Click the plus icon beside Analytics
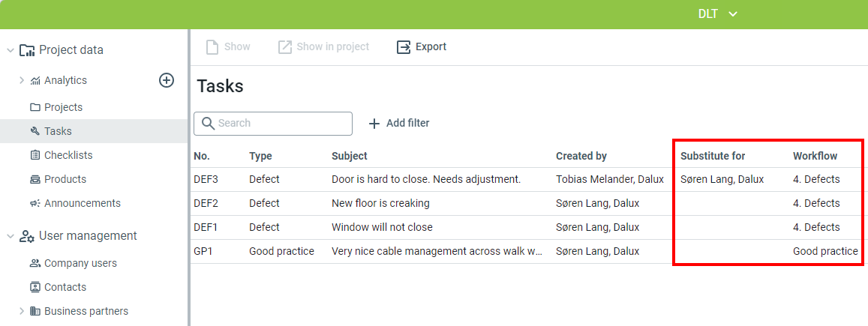This screenshot has width=868, height=326. click(167, 80)
